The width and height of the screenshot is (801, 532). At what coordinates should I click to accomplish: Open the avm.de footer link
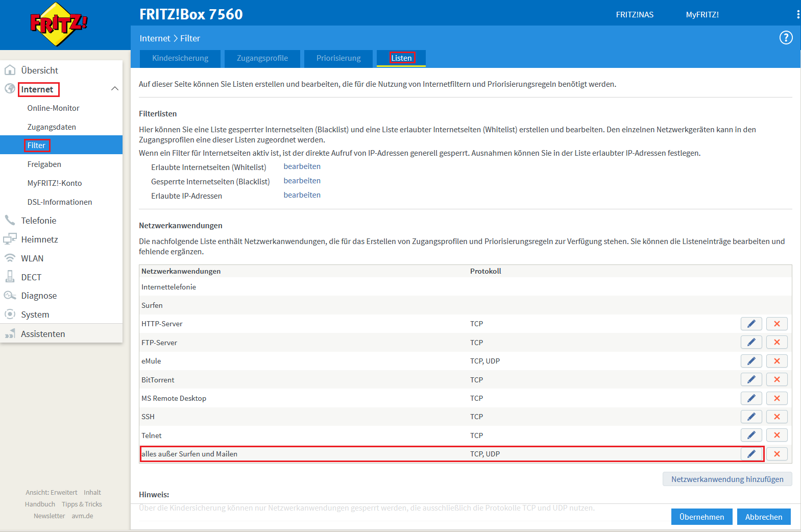click(x=82, y=516)
